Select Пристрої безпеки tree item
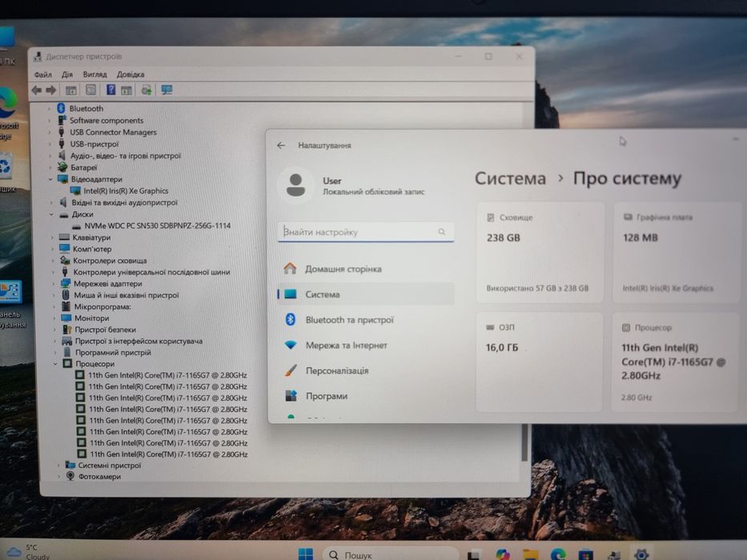Viewport: 747px width, 560px height. [x=105, y=330]
